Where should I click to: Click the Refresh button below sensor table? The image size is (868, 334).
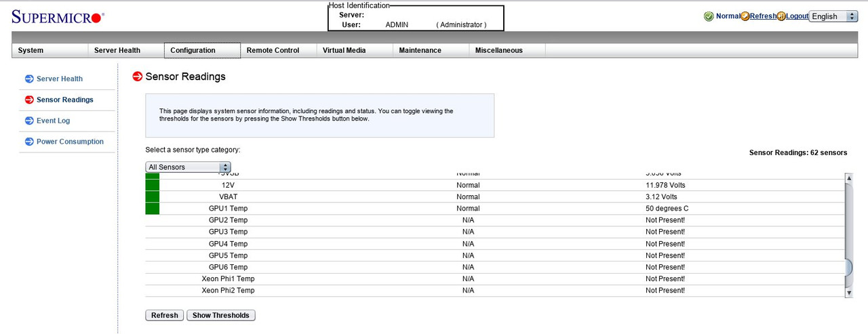(x=165, y=315)
